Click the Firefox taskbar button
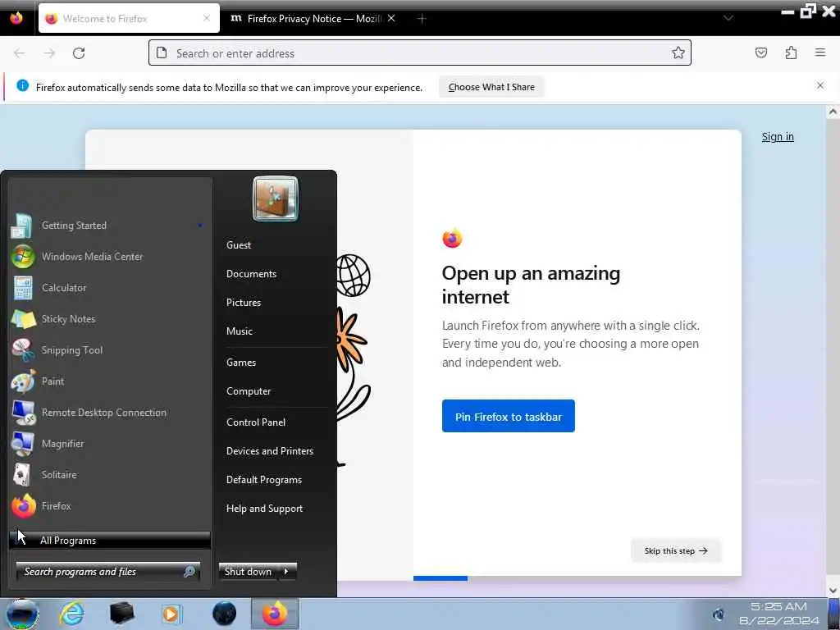Image resolution: width=840 pixels, height=630 pixels. tap(274, 614)
